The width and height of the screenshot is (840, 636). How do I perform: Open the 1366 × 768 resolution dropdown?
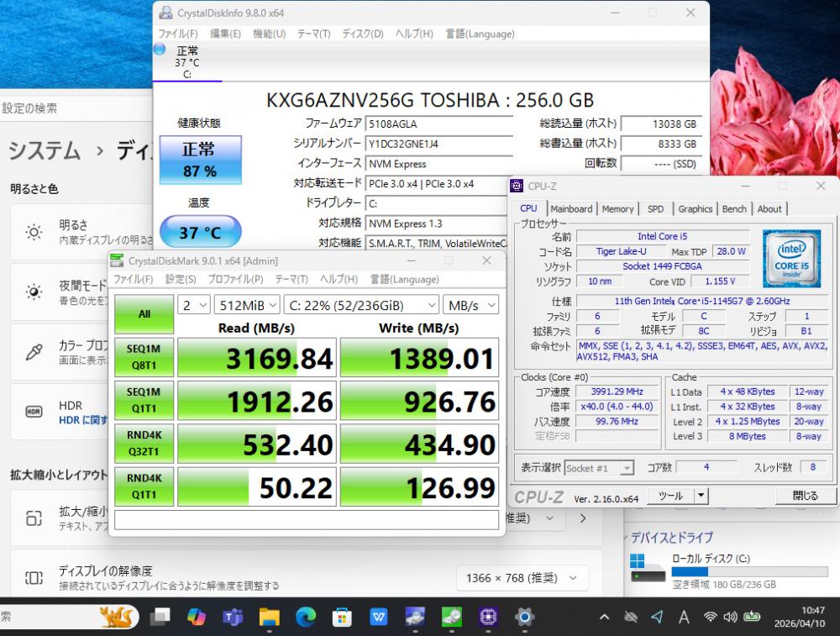521,578
